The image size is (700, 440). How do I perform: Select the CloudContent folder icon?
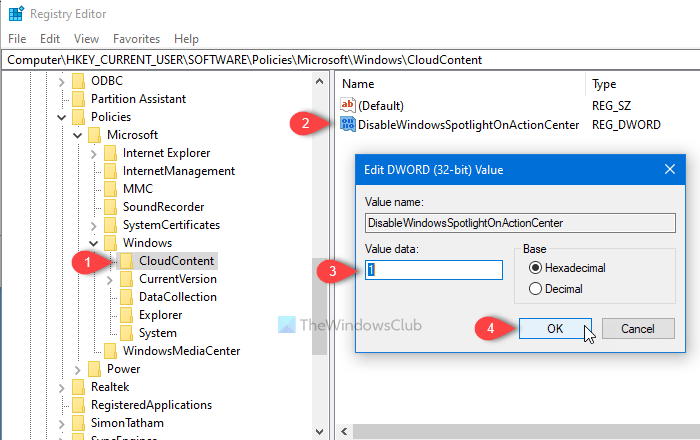point(126,261)
